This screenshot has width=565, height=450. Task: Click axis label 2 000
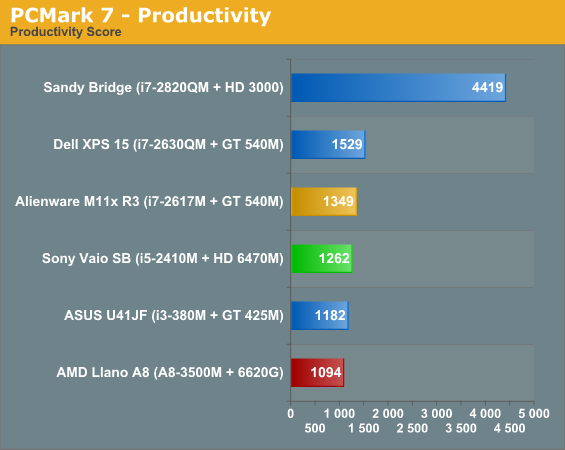coord(388,414)
